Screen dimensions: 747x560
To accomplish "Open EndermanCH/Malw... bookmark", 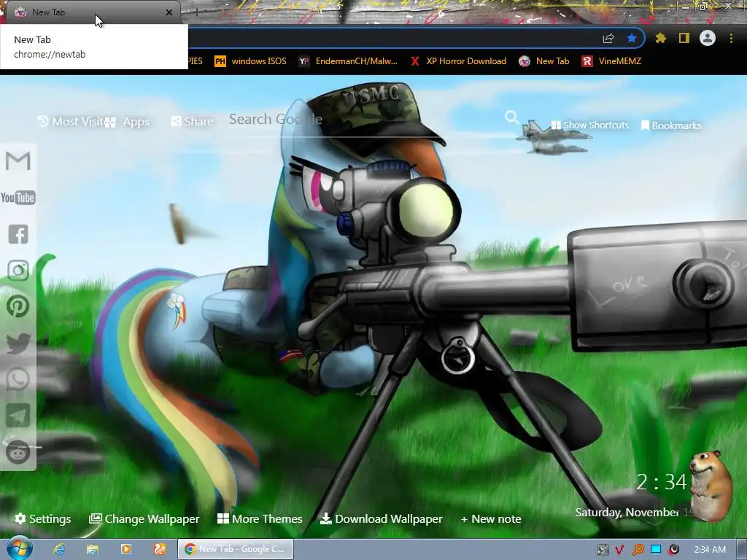I will coord(348,61).
